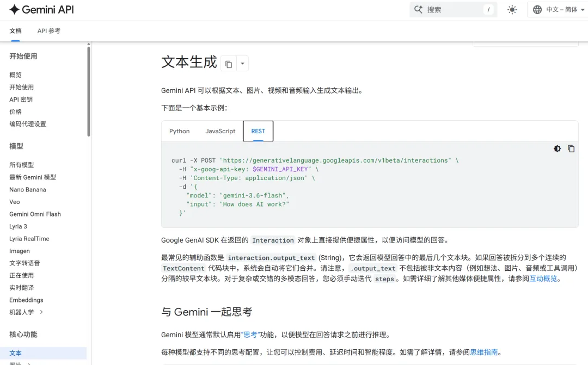Open the 互动概览 link
This screenshot has height=365, width=588.
pos(543,279)
